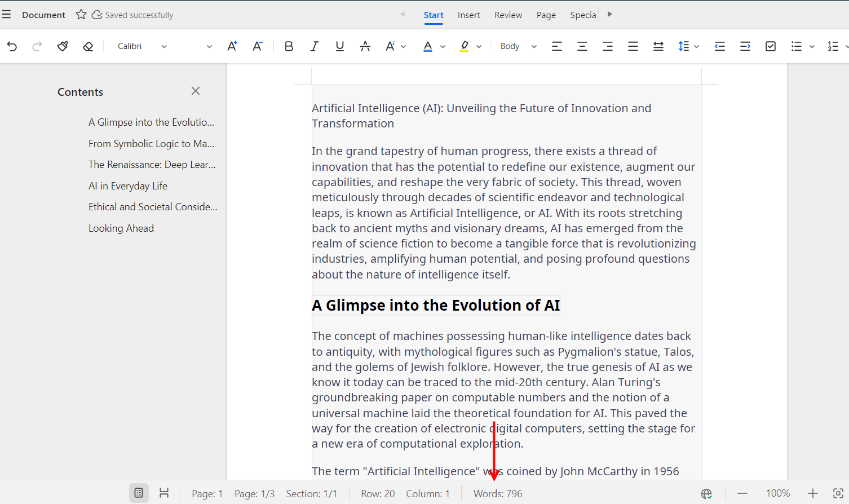Click the 'Document' title name
This screenshot has height=504, width=849.
click(43, 15)
